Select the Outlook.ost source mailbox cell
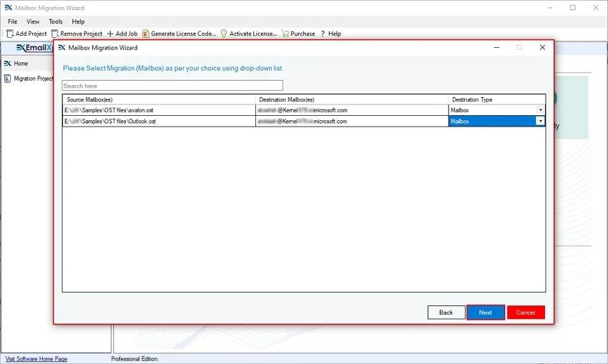 pyautogui.click(x=159, y=121)
